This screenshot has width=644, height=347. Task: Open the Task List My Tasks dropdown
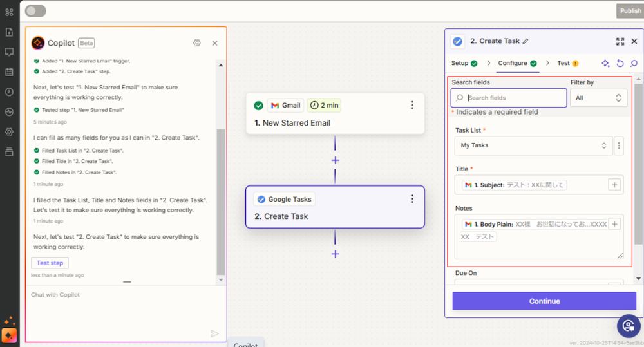click(x=533, y=145)
